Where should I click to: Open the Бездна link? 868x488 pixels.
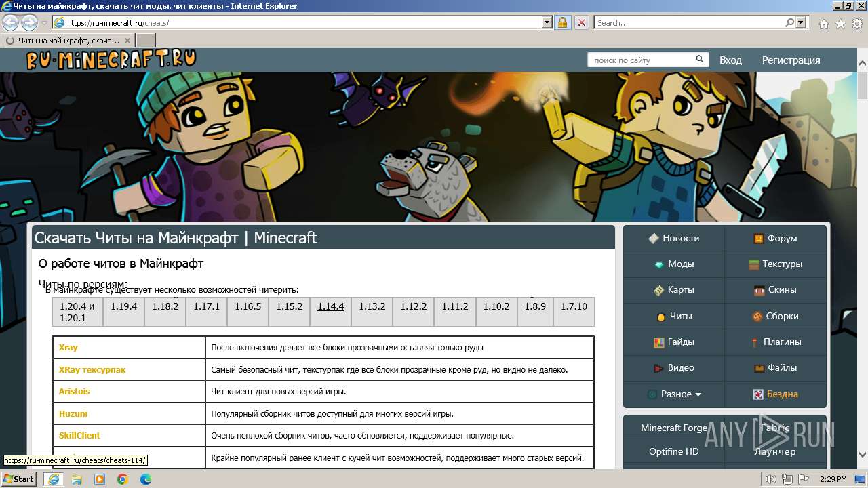coord(775,394)
